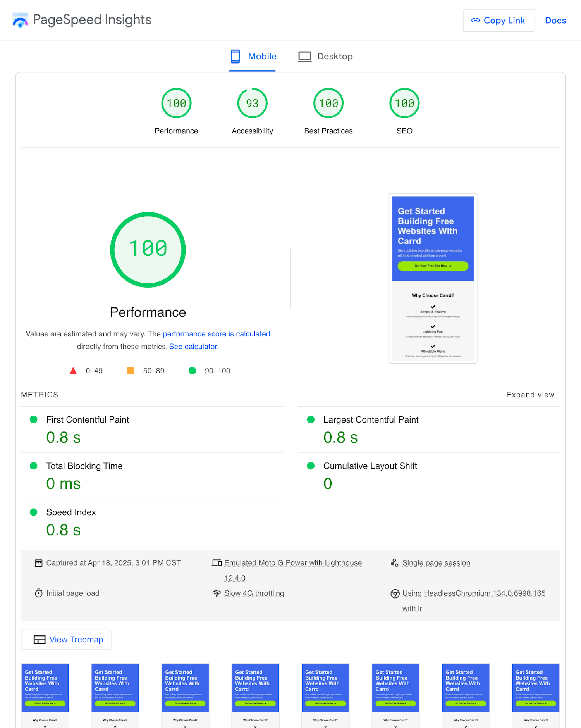Open the last filmstrip thumbnail
The image size is (581, 728).
tap(536, 695)
